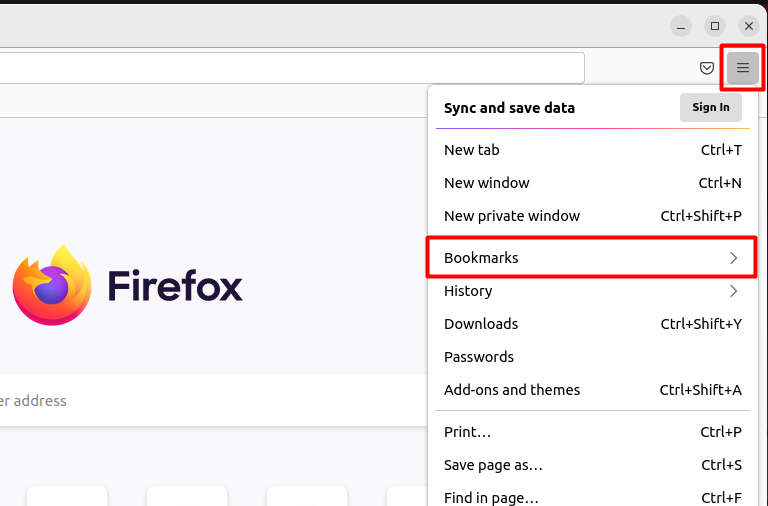Image resolution: width=768 pixels, height=506 pixels.
Task: Select New tab menu entry
Action: (593, 150)
